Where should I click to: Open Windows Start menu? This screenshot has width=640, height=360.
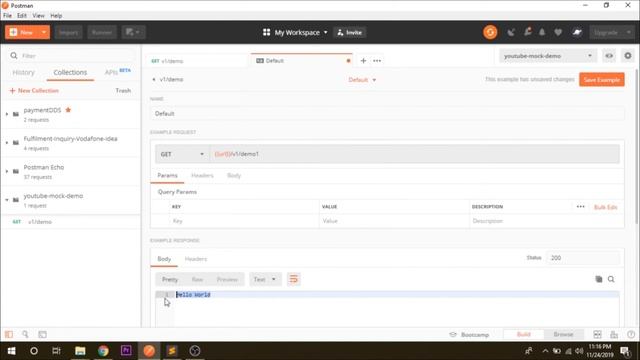pyautogui.click(x=11, y=351)
